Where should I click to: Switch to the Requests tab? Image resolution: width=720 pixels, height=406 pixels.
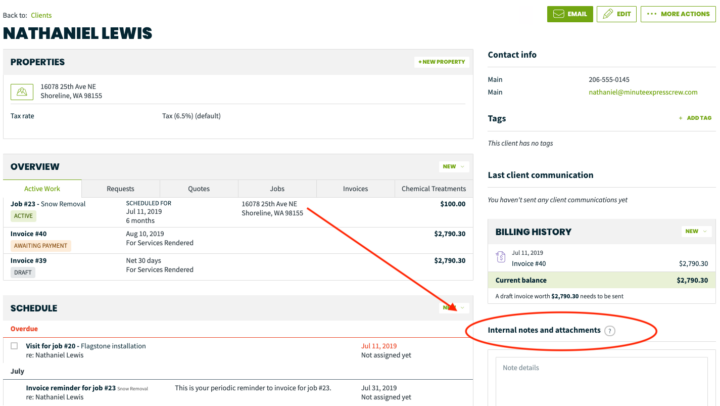tap(120, 188)
